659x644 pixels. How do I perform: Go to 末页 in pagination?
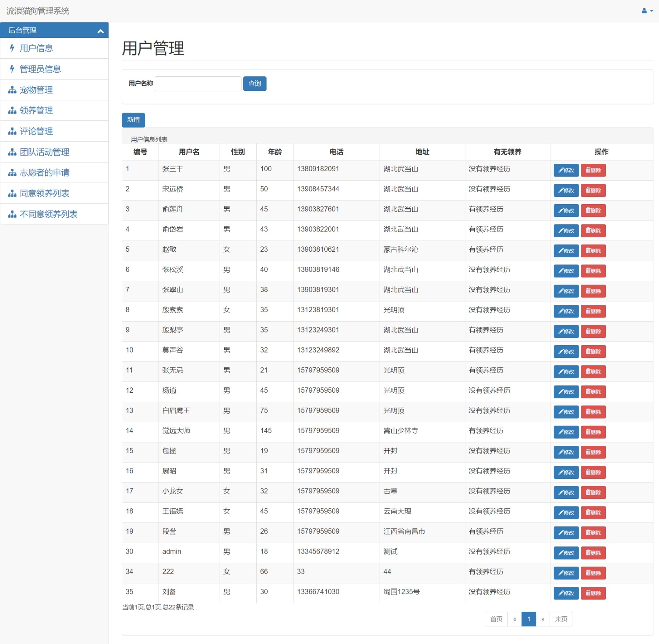pyautogui.click(x=561, y=619)
